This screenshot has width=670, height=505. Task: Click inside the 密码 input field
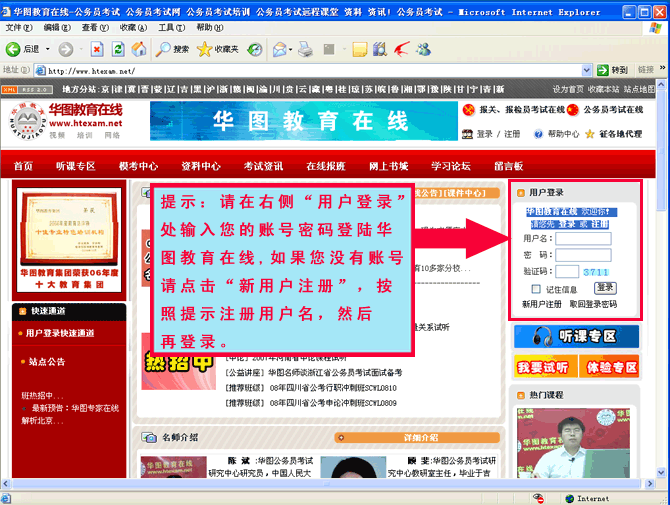[583, 255]
